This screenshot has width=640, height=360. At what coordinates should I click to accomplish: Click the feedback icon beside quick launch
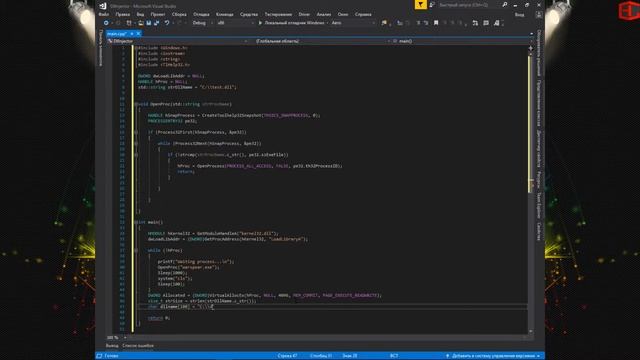[x=431, y=5]
